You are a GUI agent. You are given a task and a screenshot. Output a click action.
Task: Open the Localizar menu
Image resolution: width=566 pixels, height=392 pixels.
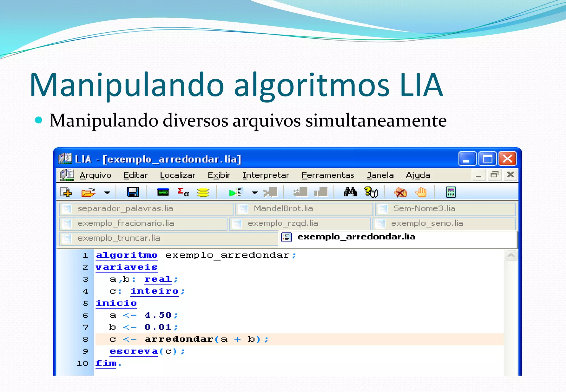tap(178, 175)
